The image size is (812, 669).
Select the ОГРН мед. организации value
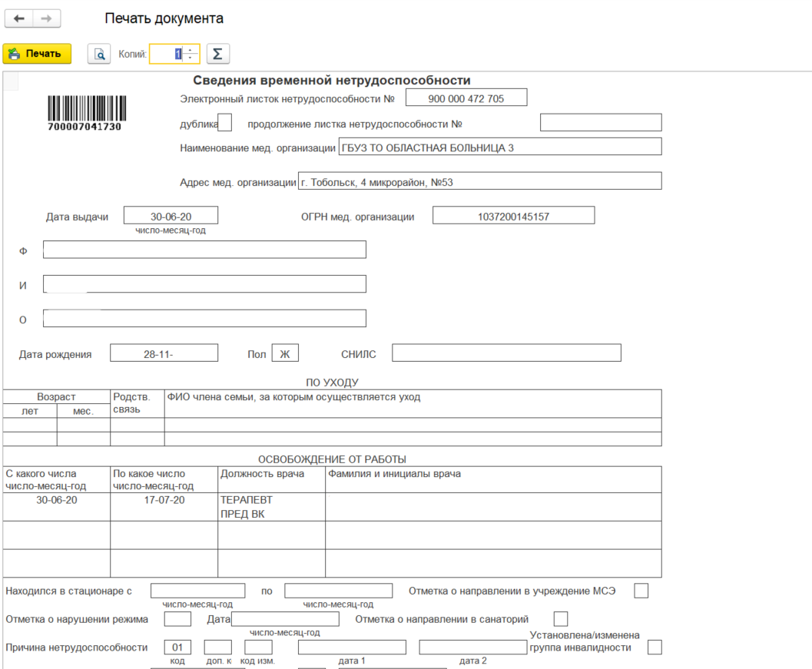[x=513, y=216]
